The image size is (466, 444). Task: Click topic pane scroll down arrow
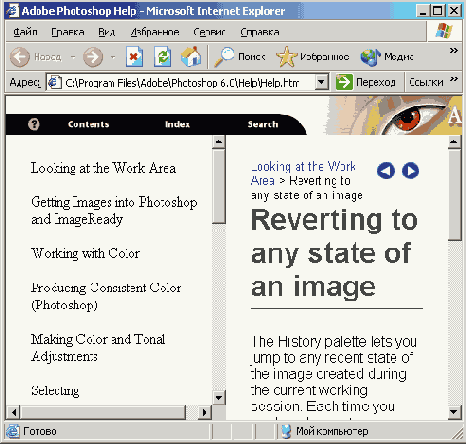tap(454, 412)
